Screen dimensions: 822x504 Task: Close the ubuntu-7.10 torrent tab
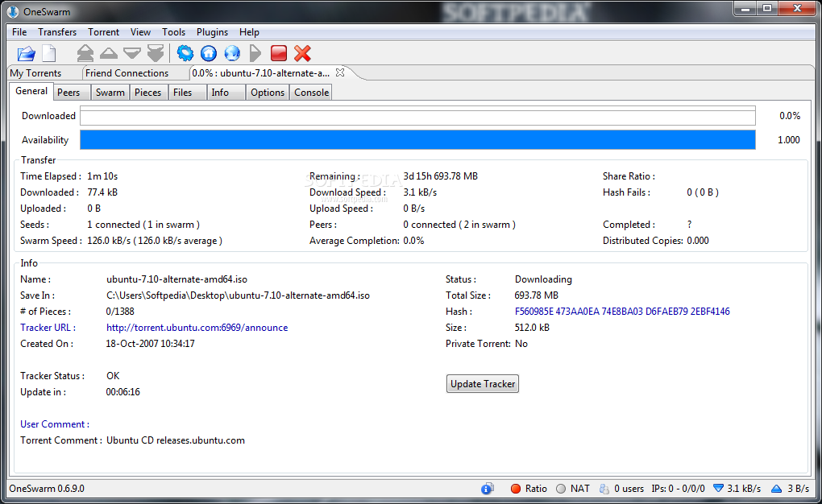(340, 72)
